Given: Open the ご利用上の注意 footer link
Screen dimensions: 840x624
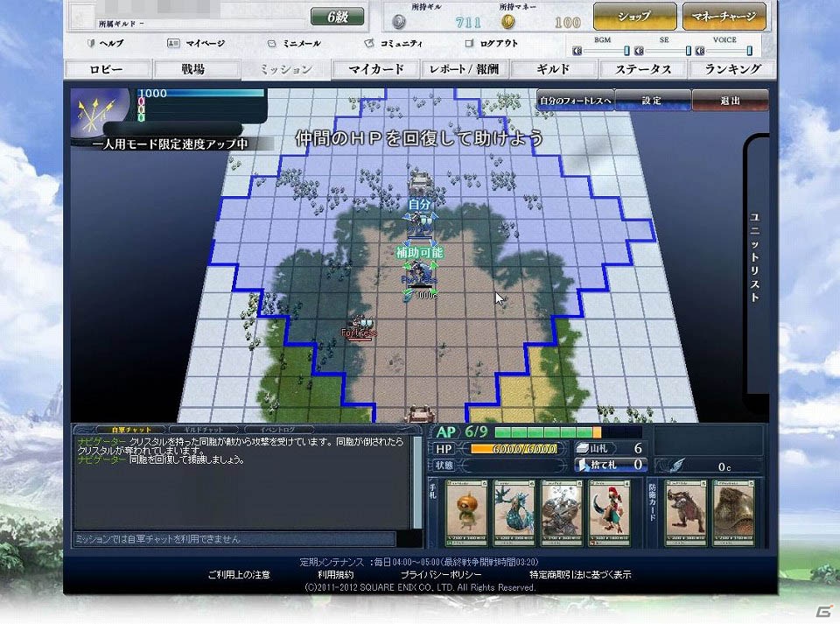Looking at the screenshot, I should click(239, 575).
